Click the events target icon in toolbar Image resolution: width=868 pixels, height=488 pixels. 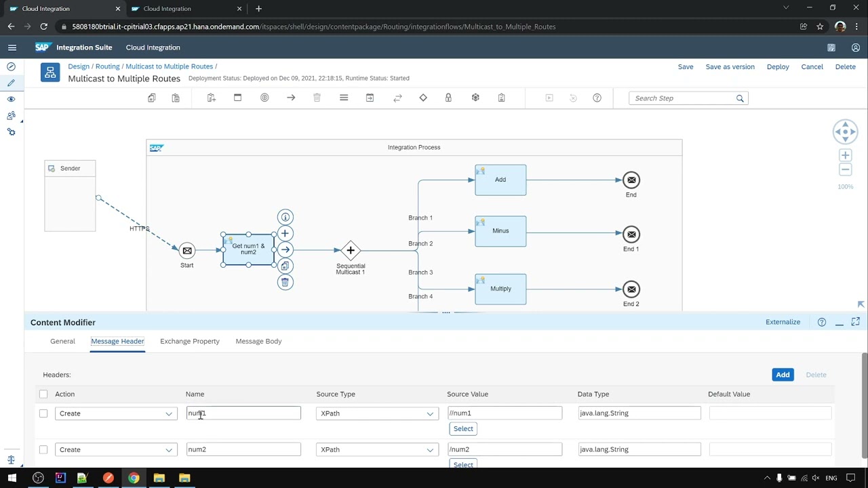point(264,98)
